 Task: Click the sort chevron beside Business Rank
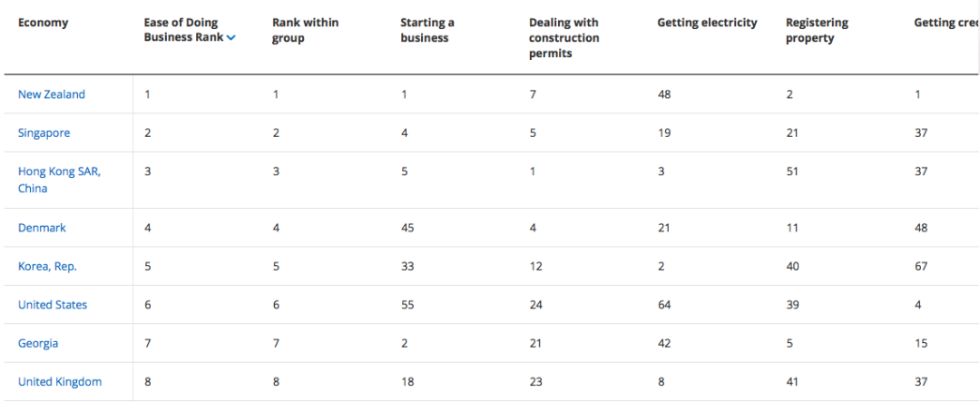(231, 38)
